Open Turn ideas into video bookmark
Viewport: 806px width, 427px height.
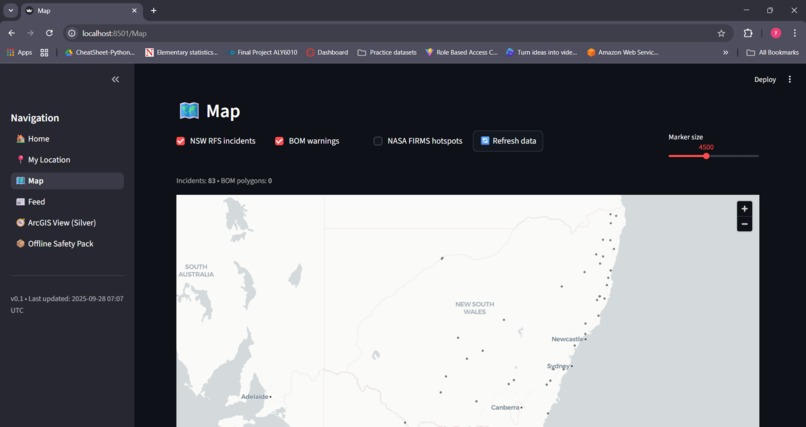541,52
